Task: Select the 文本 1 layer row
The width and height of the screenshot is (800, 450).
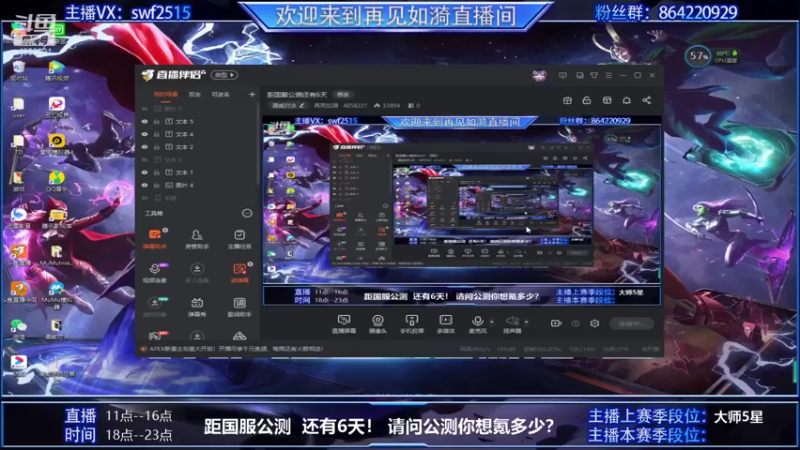Action: coord(199,172)
